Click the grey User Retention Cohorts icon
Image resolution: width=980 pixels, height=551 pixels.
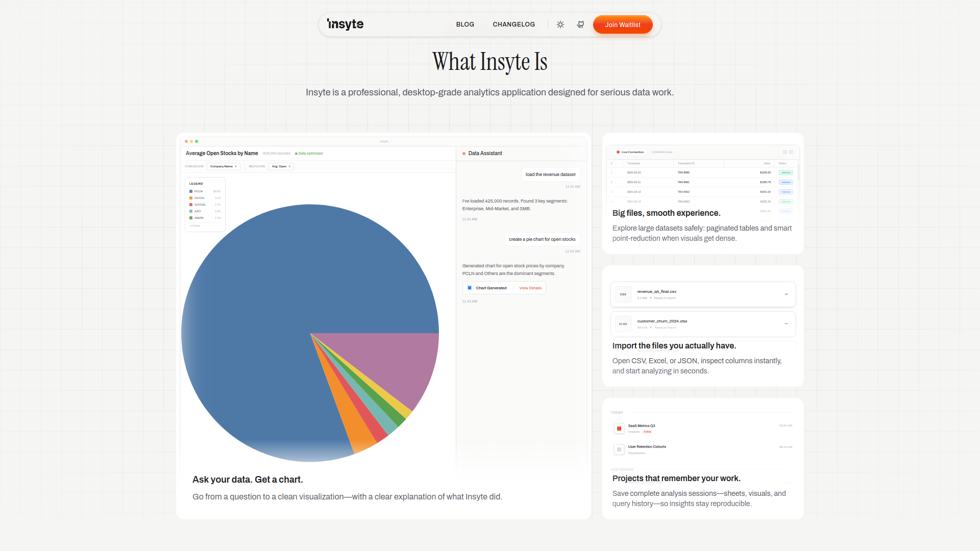(x=619, y=449)
